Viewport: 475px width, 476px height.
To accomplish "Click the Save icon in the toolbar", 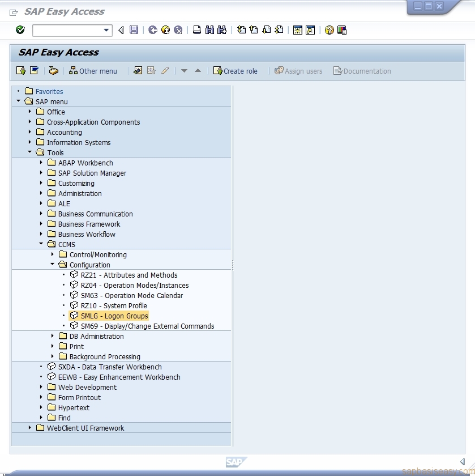I will tap(133, 31).
